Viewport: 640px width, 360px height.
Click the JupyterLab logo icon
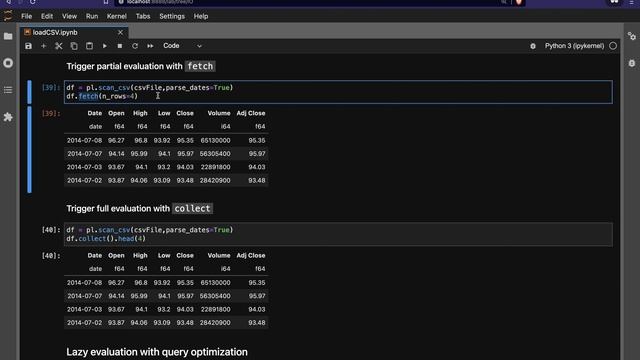point(8,16)
